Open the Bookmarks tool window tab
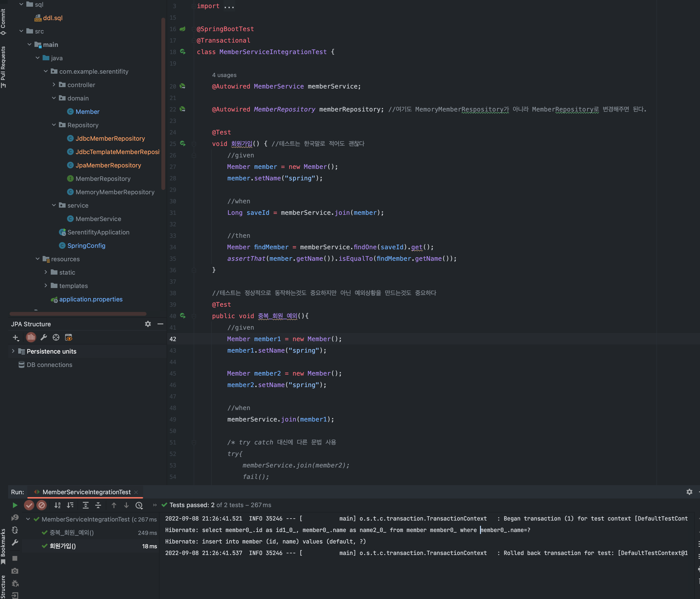 click(3, 546)
